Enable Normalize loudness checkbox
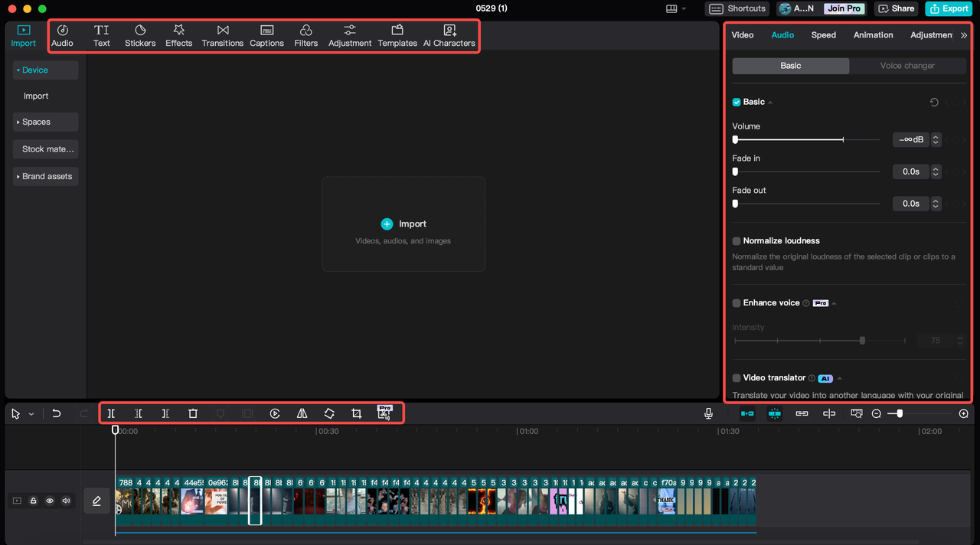 (737, 241)
